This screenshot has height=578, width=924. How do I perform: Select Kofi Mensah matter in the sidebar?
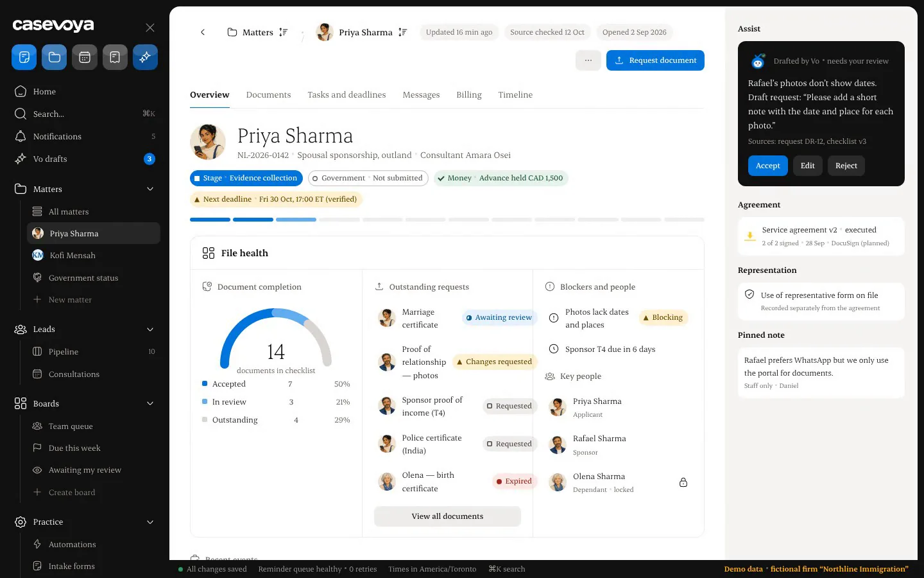[94, 256]
